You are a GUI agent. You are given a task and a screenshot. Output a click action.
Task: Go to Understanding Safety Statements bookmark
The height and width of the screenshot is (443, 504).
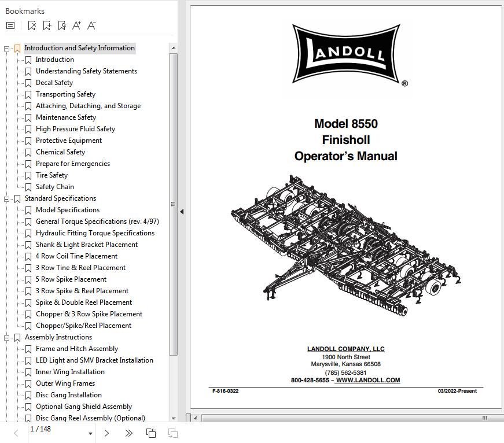86,71
